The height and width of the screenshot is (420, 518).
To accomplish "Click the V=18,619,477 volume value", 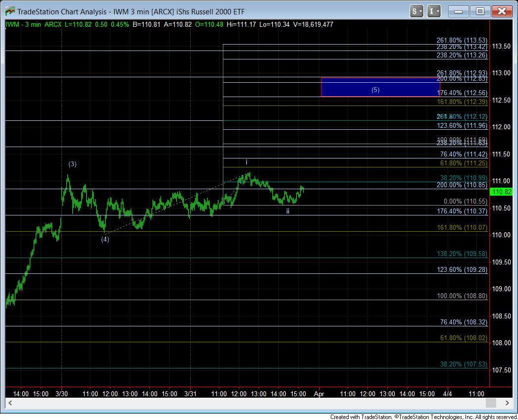I will [x=313, y=24].
